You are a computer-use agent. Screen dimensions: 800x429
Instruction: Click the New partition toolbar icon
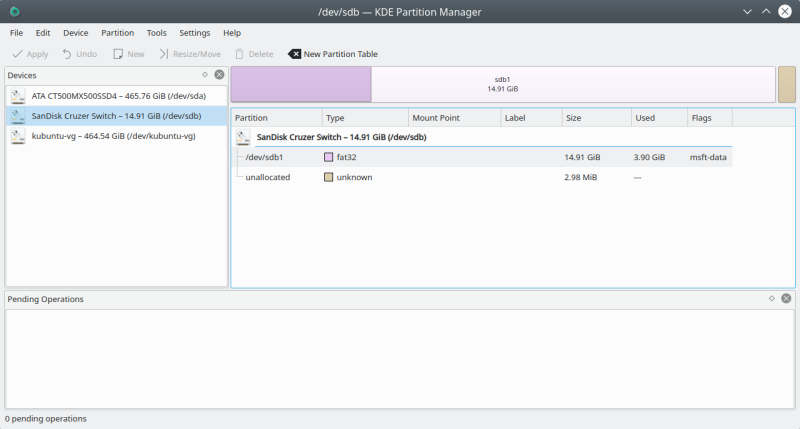[118, 54]
